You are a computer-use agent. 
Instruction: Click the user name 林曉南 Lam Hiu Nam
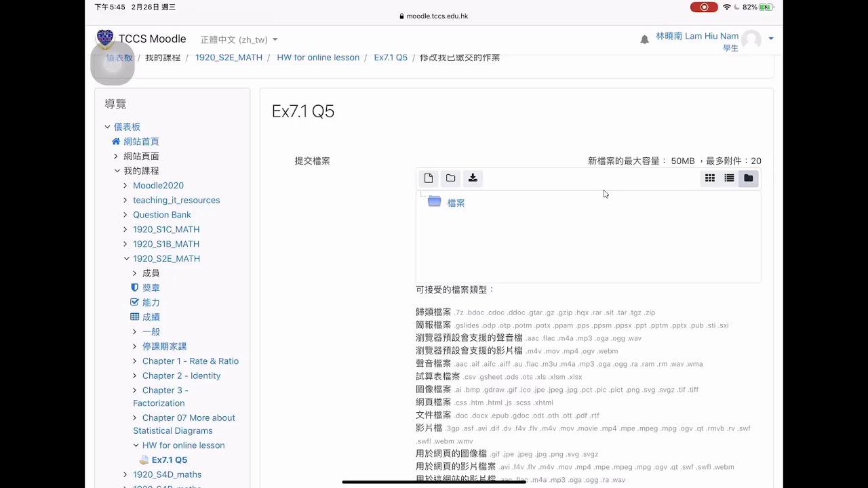click(x=697, y=36)
